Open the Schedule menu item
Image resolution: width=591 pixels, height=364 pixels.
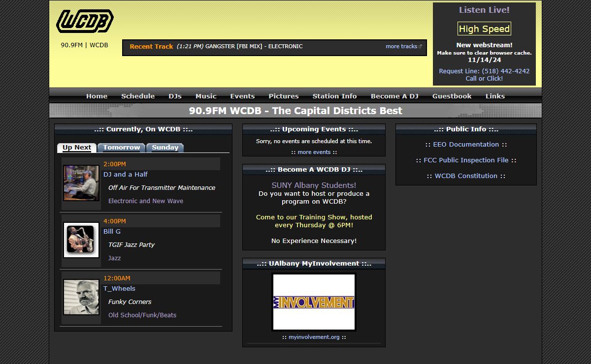point(138,96)
